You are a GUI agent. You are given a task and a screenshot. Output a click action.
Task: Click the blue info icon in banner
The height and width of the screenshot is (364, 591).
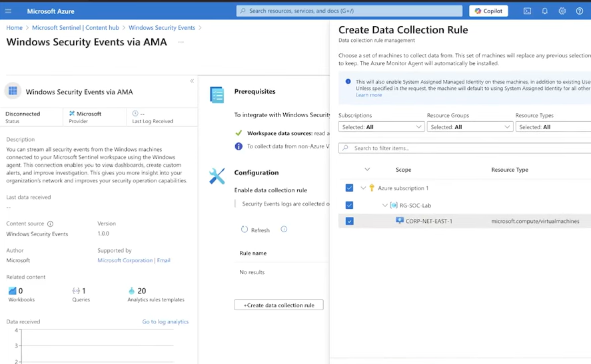348,81
